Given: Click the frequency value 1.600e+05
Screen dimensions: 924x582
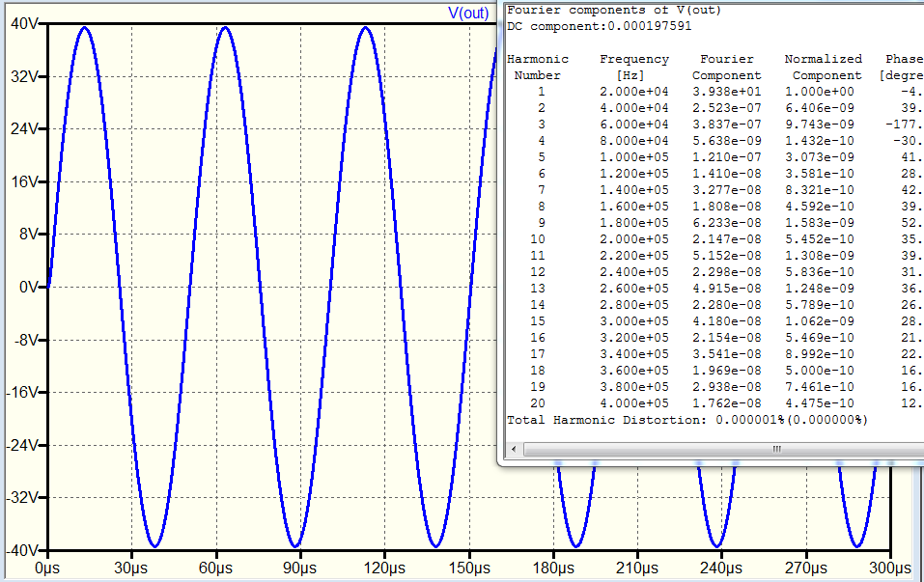Looking at the screenshot, I should [x=634, y=207].
